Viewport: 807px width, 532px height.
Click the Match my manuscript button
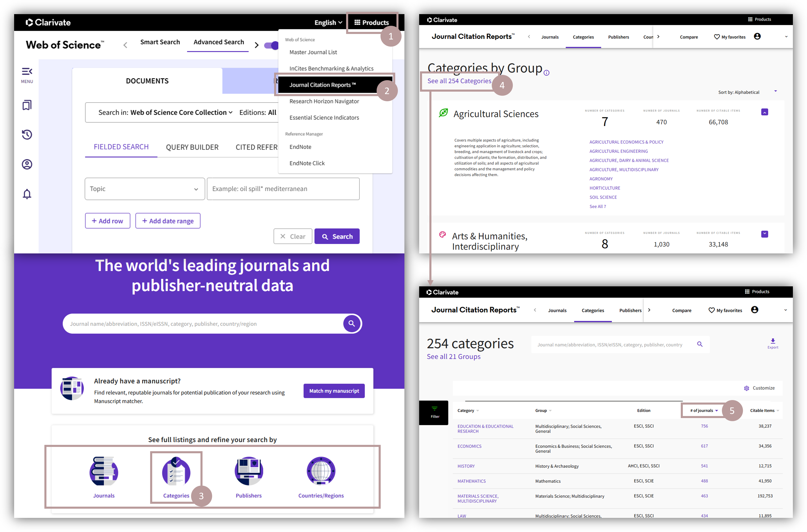pos(334,391)
